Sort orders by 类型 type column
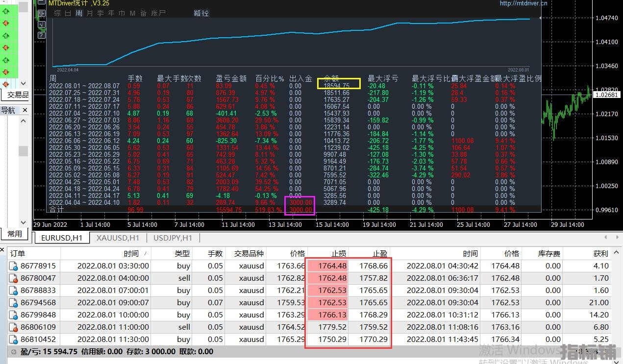Image resolution: width=623 pixels, height=364 pixels. coord(172,253)
